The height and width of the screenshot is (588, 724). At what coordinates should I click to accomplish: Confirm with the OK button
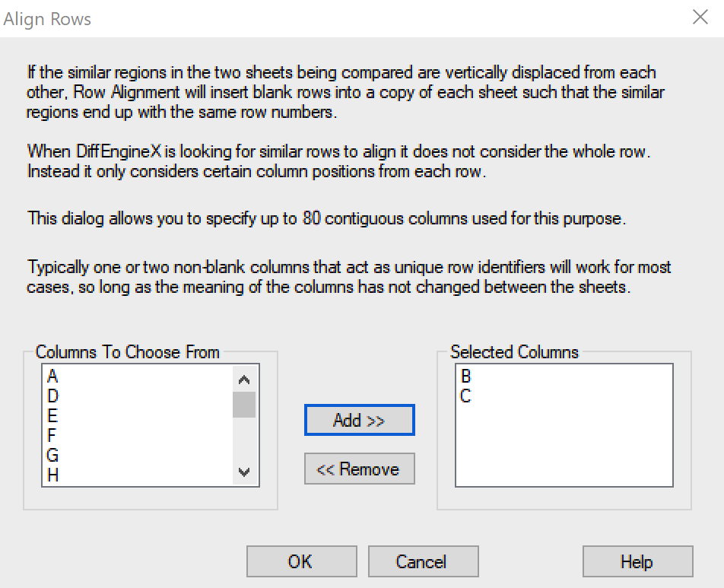point(300,562)
